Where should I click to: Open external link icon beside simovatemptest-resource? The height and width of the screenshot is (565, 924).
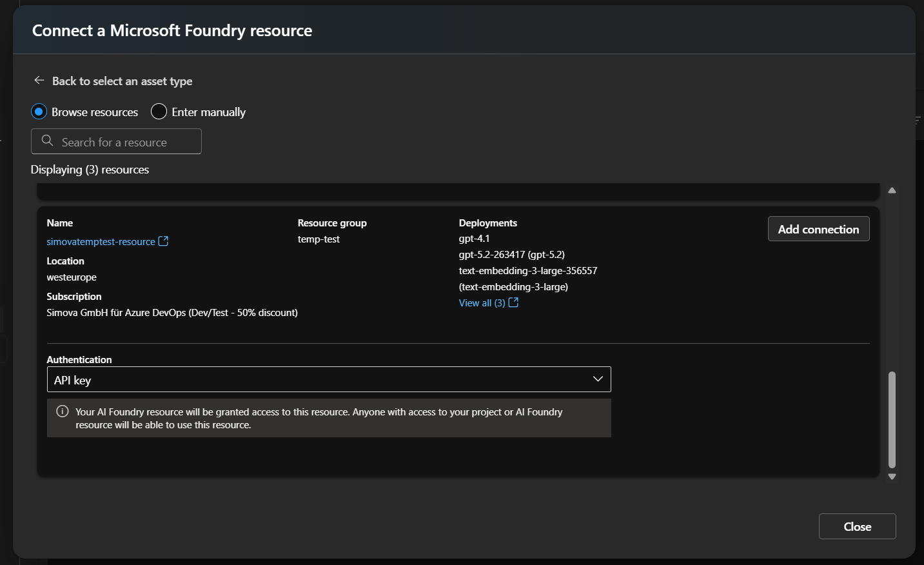[x=163, y=241]
